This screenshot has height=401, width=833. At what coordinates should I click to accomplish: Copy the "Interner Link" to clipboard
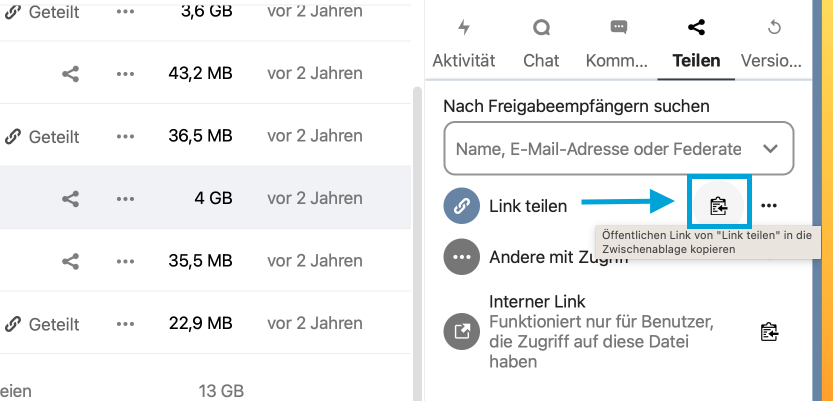(768, 332)
